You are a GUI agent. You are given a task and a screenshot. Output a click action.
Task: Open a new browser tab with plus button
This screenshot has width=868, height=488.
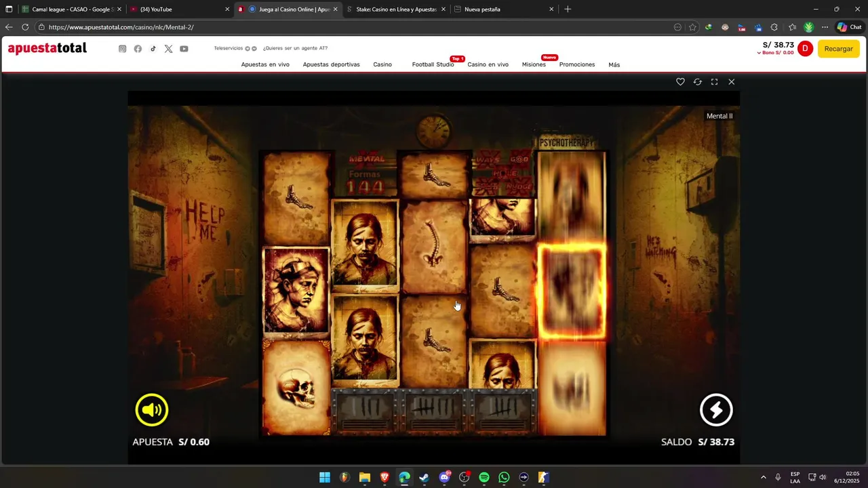568,9
